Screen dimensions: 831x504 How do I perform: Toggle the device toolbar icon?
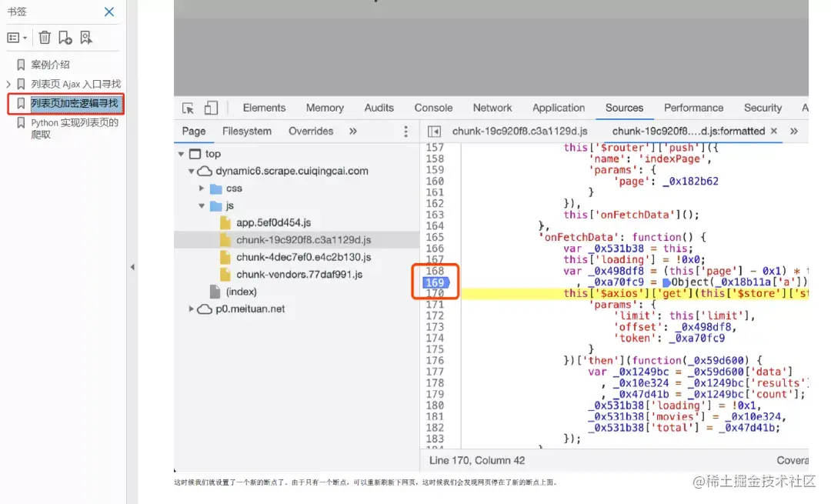[211, 108]
